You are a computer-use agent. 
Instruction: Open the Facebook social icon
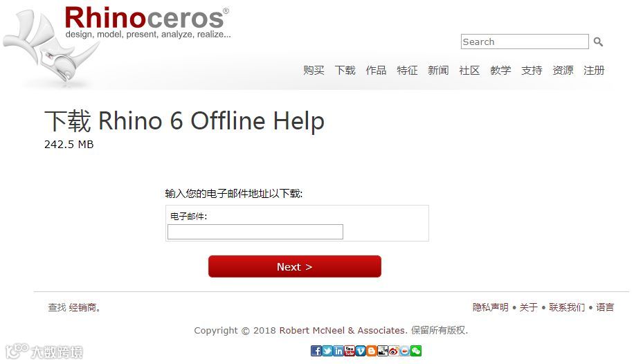click(316, 351)
